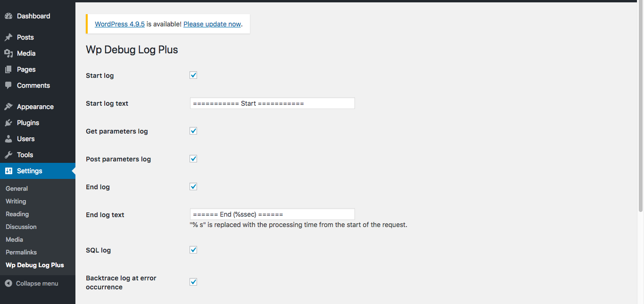Click the Users person icon
The image size is (644, 304).
(x=8, y=139)
